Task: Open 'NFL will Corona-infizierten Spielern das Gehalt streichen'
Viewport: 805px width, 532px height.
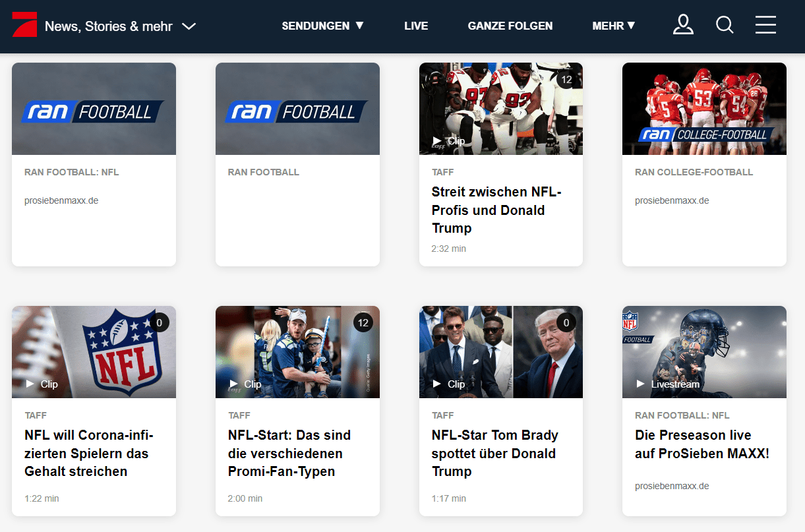Action: coord(89,454)
